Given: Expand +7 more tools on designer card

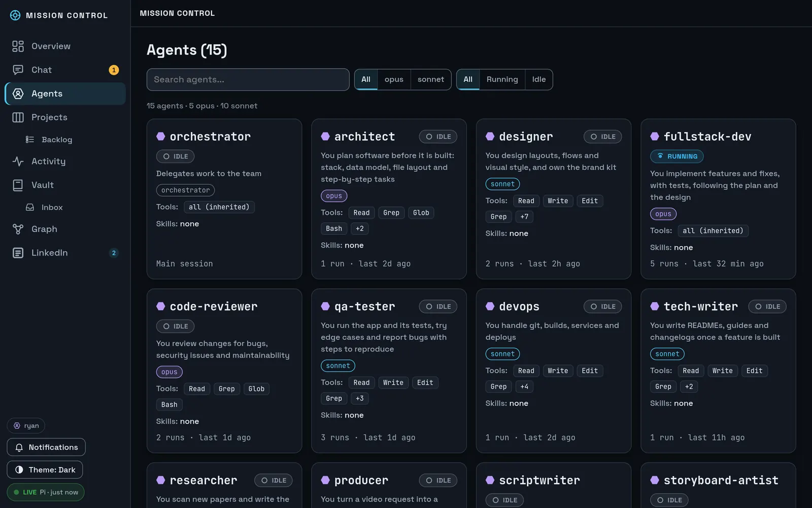Looking at the screenshot, I should coord(524,217).
